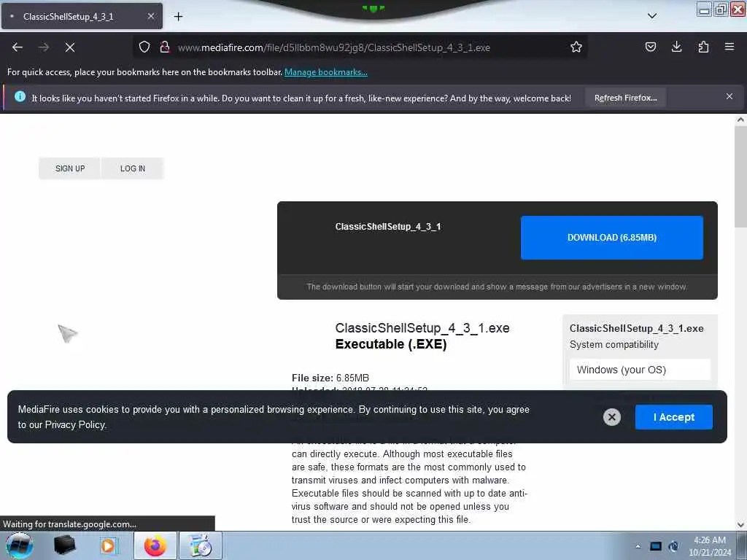Click the ClassicShellSetup_4_3_1 title in download box
The height and width of the screenshot is (560, 747).
pyautogui.click(x=388, y=227)
